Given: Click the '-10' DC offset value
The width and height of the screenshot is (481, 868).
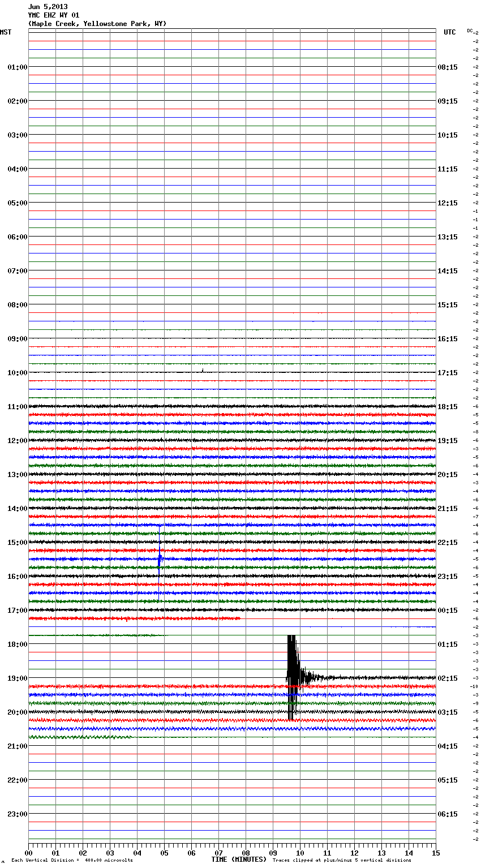Looking at the screenshot, I should click(474, 686).
